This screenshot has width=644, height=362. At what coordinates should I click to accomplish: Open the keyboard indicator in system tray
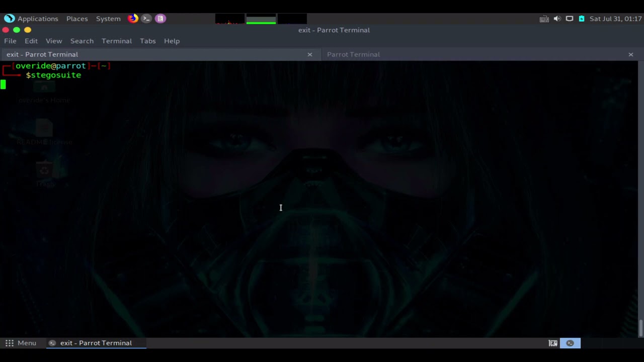[x=544, y=19]
